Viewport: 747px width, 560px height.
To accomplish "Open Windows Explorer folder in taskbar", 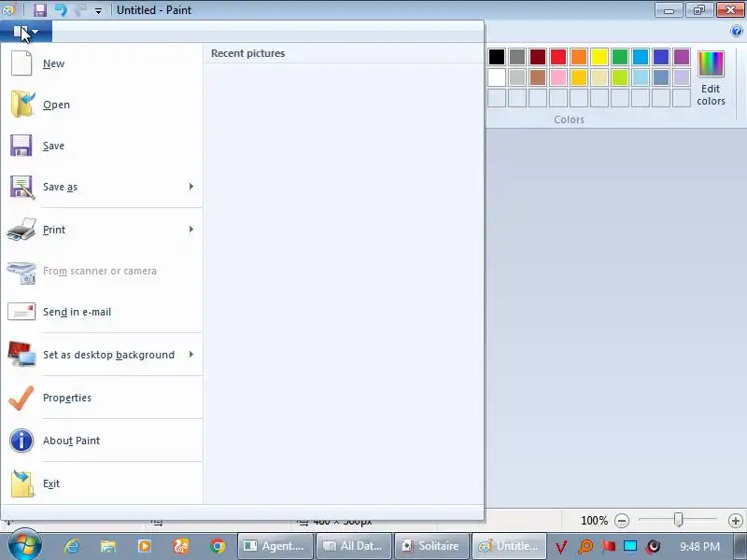I will 107,546.
